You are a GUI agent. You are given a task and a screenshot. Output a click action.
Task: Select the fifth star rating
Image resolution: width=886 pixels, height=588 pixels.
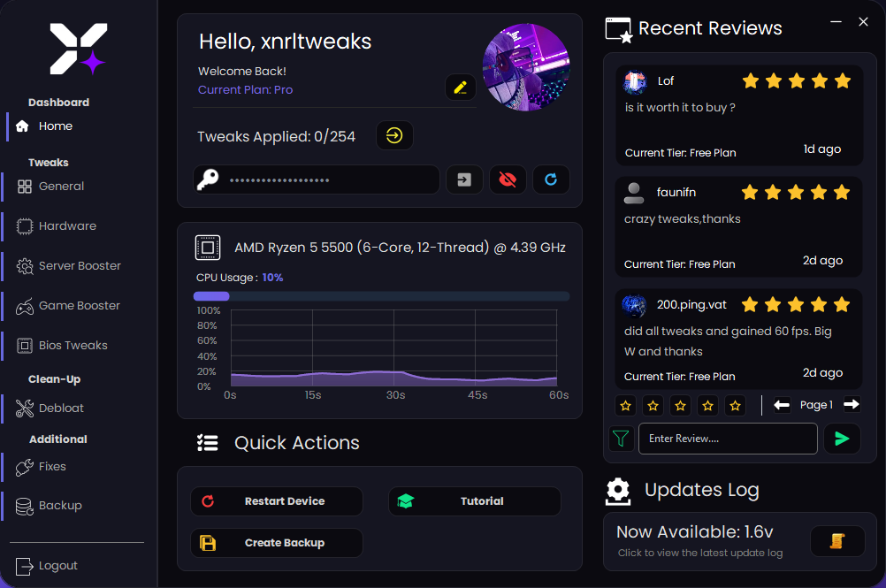[x=735, y=406]
